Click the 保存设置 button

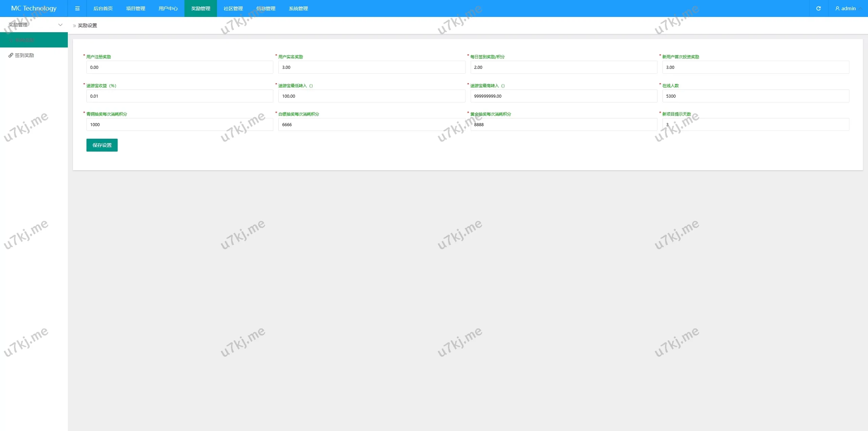(x=102, y=145)
